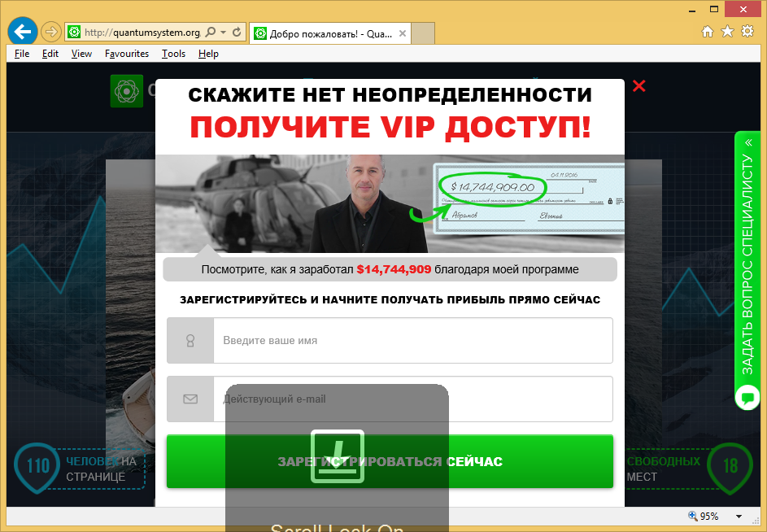Click the 'ПОЛУЧИТЕ VIP ДОСТУП!' headline

390,127
